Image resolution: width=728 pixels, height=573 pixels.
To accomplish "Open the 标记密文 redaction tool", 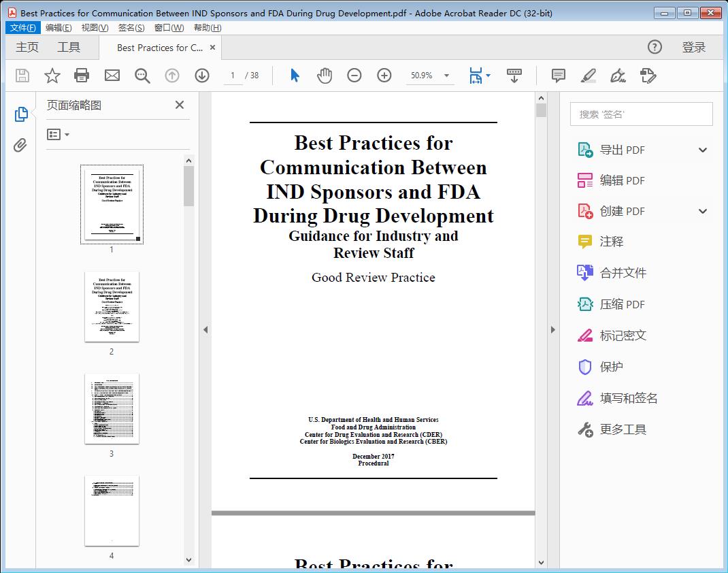I will 621,335.
